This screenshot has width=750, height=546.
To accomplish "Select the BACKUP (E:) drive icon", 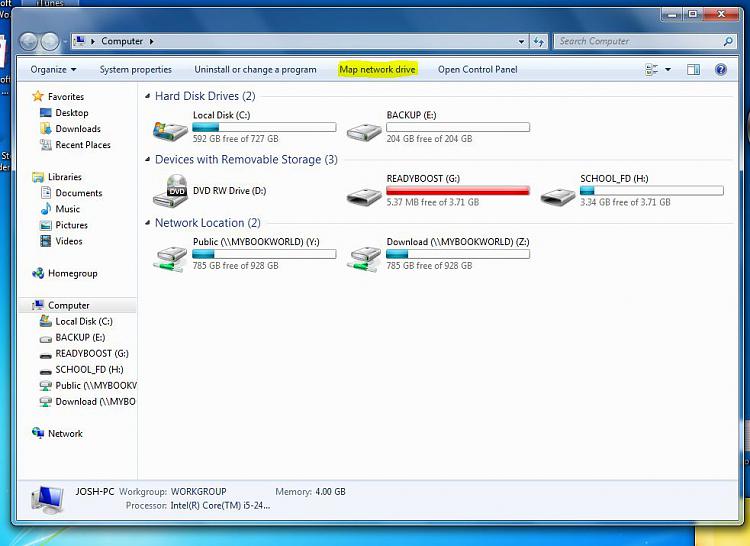I will (364, 131).
